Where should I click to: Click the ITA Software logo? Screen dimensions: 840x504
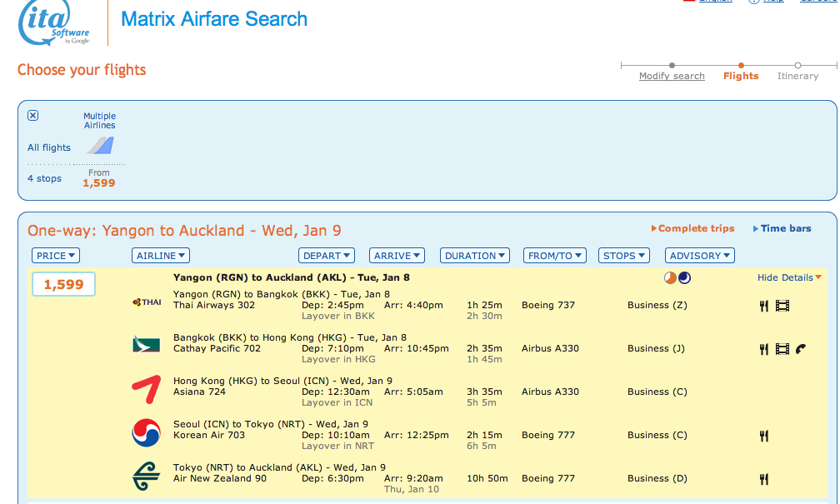coord(53,23)
